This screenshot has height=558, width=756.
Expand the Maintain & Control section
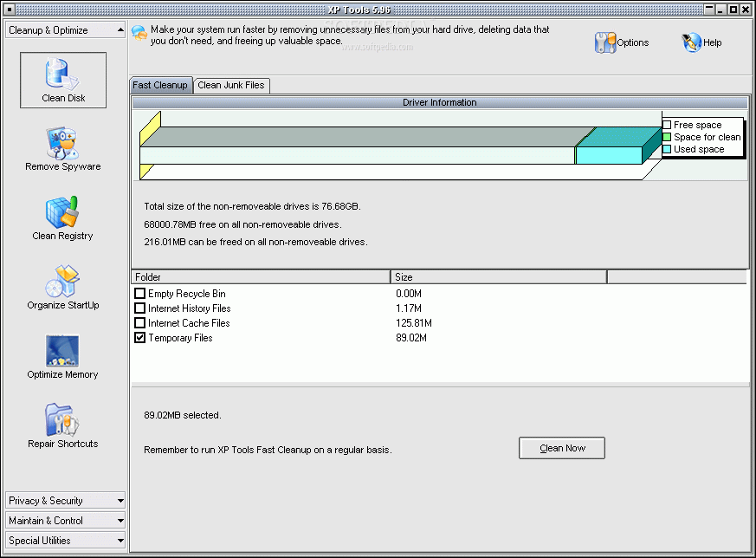click(x=66, y=521)
